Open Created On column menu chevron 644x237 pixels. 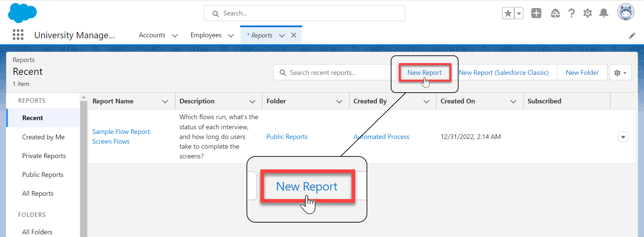[513, 101]
